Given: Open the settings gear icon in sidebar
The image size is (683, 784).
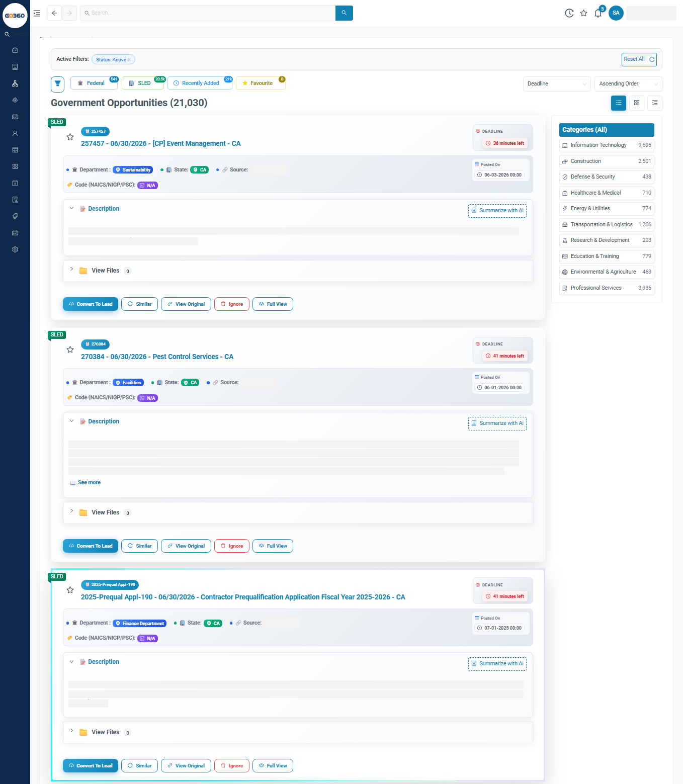Looking at the screenshot, I should pyautogui.click(x=15, y=249).
